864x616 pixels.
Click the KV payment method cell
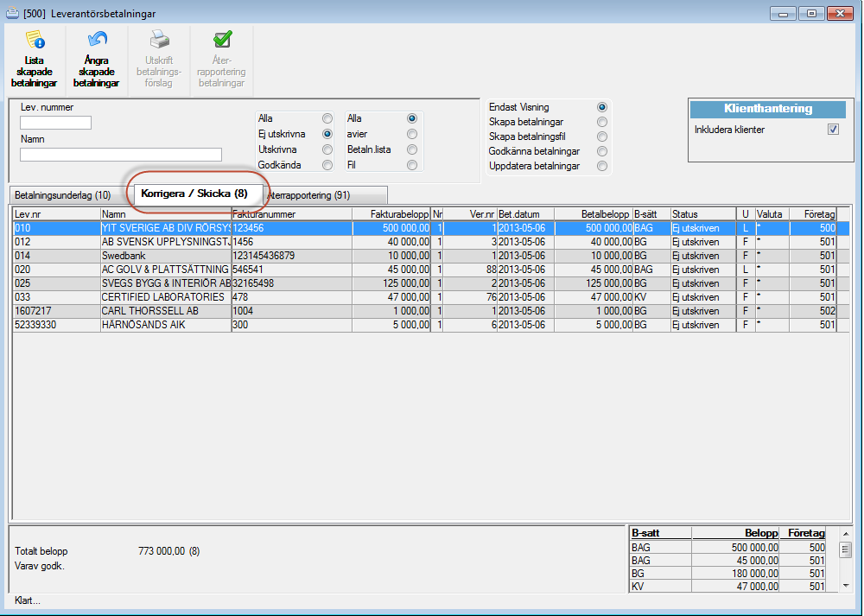pos(651,297)
